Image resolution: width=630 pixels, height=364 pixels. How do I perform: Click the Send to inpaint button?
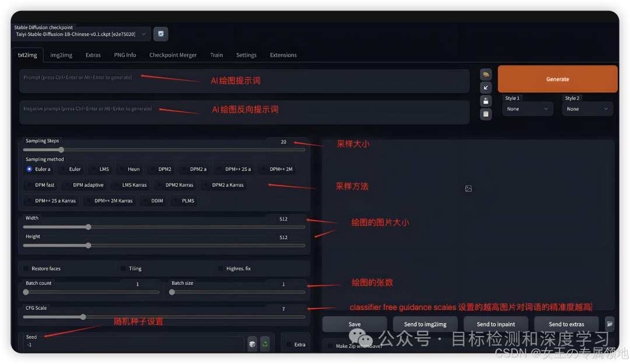pos(496,324)
